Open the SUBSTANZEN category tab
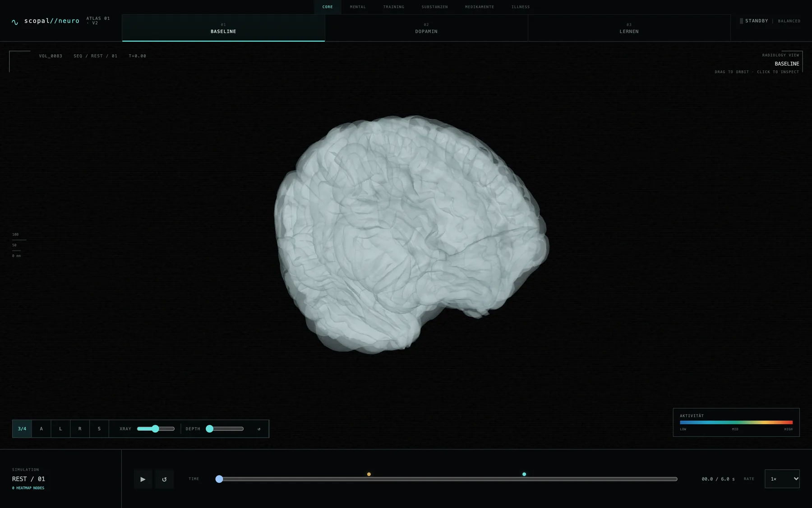812x508 pixels. 435,7
